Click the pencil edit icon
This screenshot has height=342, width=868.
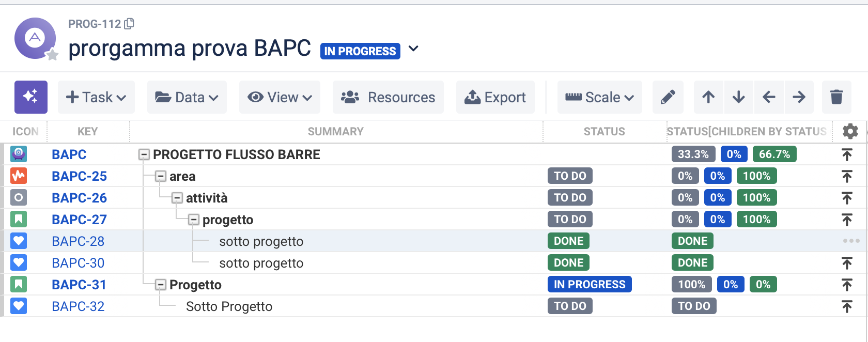pos(668,97)
